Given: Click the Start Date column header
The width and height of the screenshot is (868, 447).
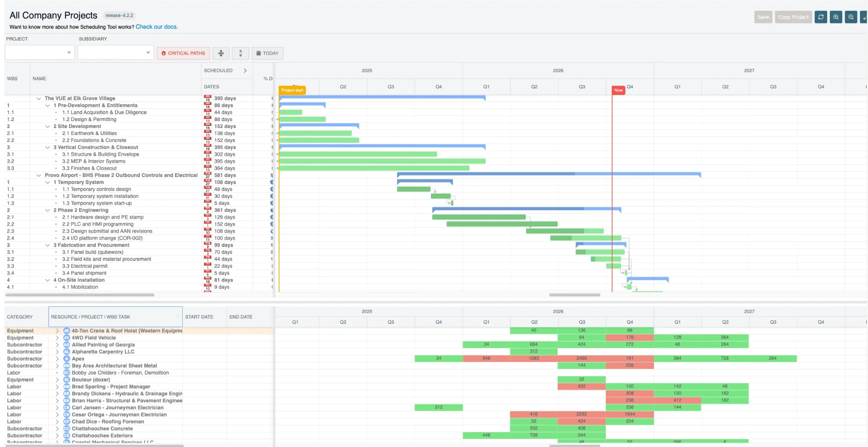Looking at the screenshot, I should tap(204, 317).
